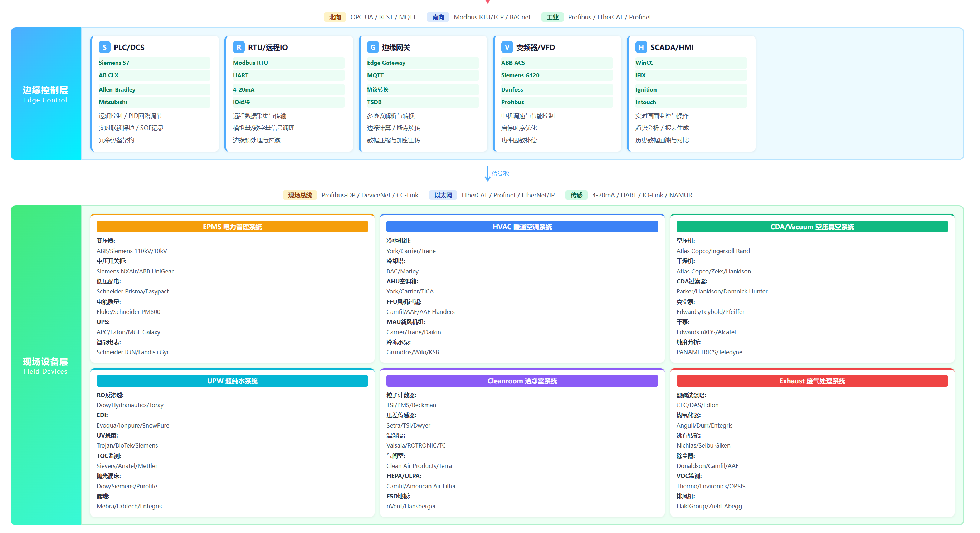Screen dimensions: 980x533
Task: Click the 边缘控制层 Edge Control layer label
Action: click(x=46, y=94)
